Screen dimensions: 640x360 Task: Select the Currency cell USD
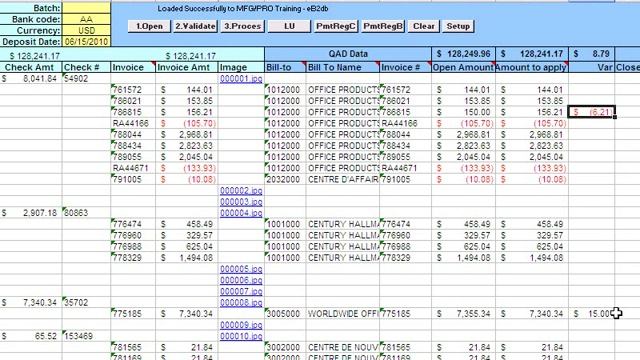click(86, 31)
